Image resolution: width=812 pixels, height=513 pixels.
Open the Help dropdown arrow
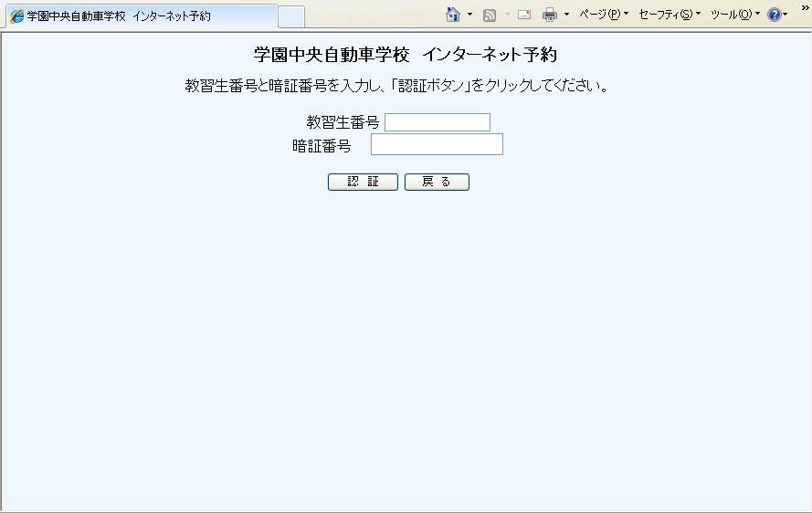pos(786,15)
